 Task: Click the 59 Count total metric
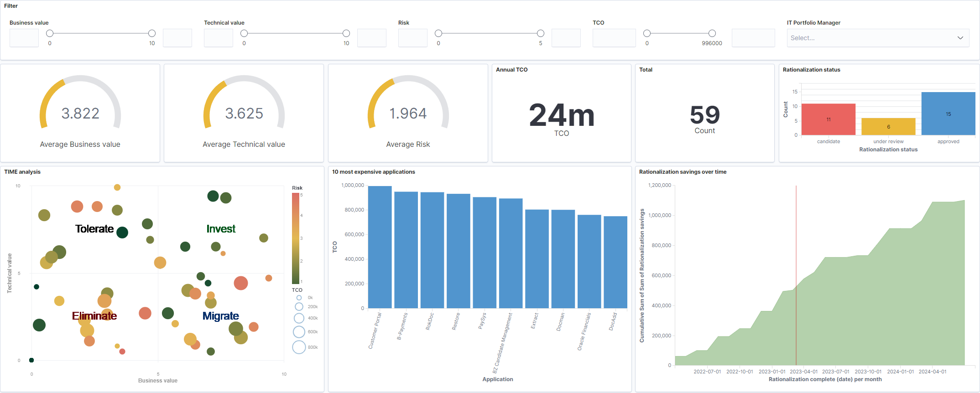coord(705,114)
